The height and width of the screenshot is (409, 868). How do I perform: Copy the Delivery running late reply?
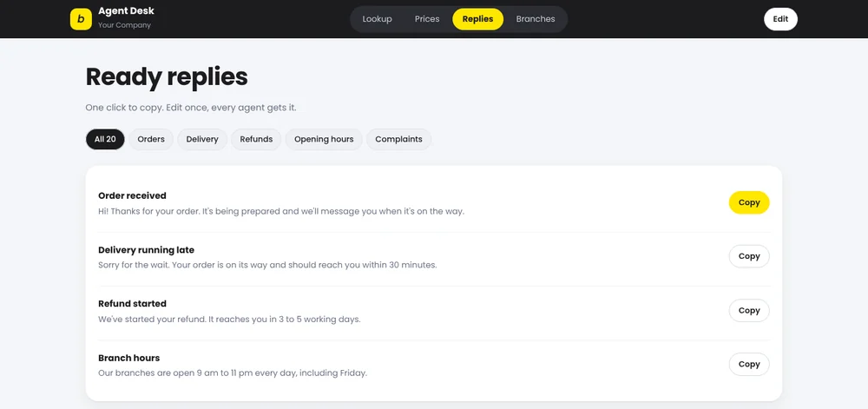(x=749, y=256)
